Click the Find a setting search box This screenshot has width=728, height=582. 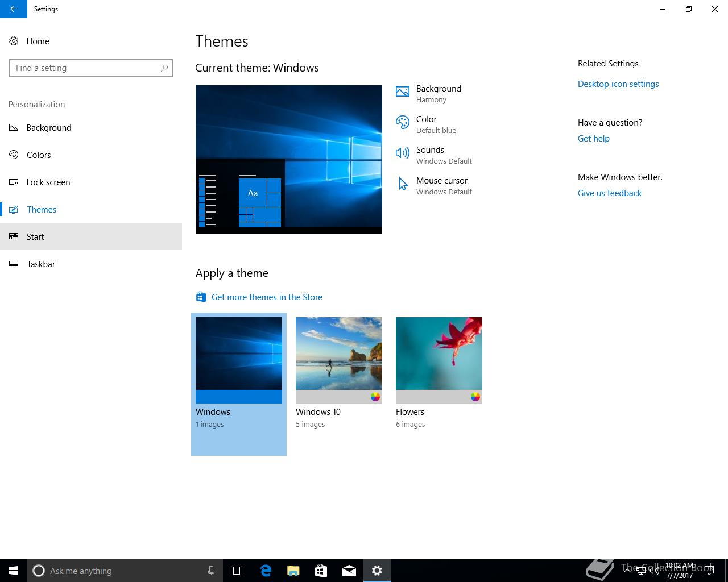85,68
